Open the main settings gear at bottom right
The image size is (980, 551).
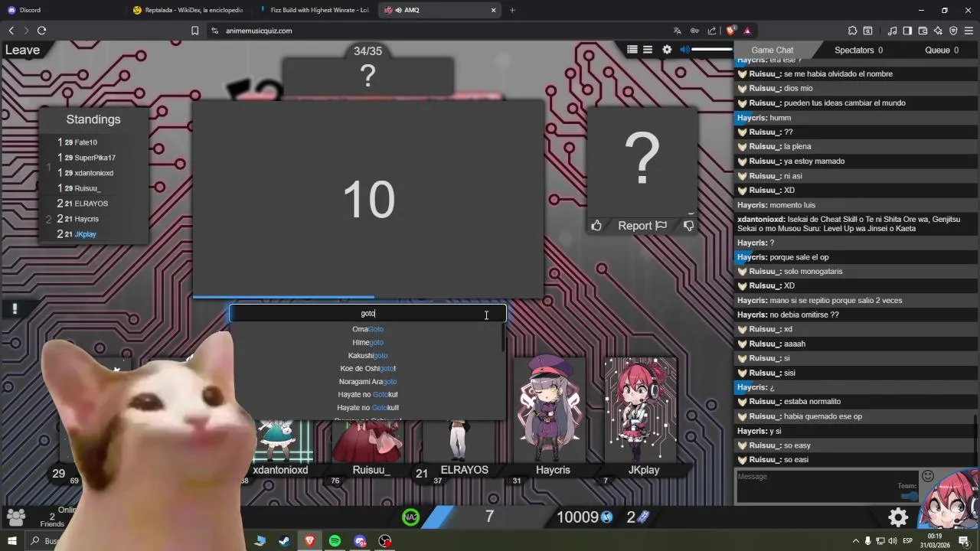[x=898, y=518]
